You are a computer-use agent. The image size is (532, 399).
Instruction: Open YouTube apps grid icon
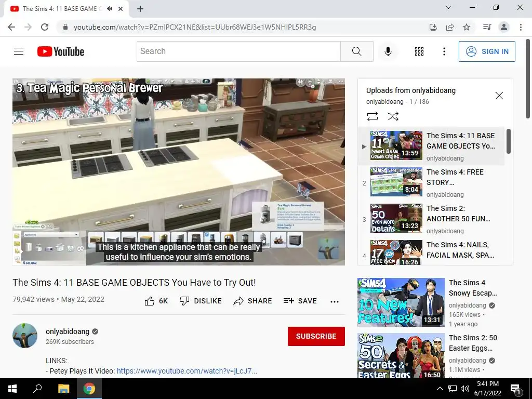[419, 51]
